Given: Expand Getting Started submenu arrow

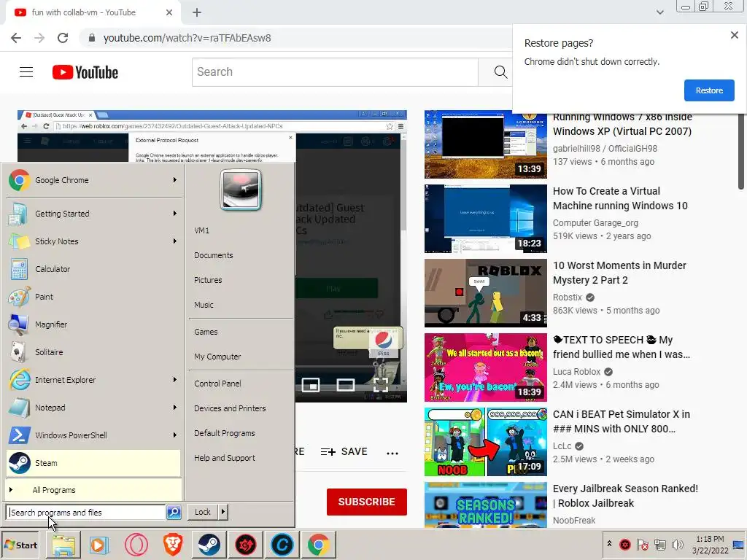Looking at the screenshot, I should coord(175,214).
